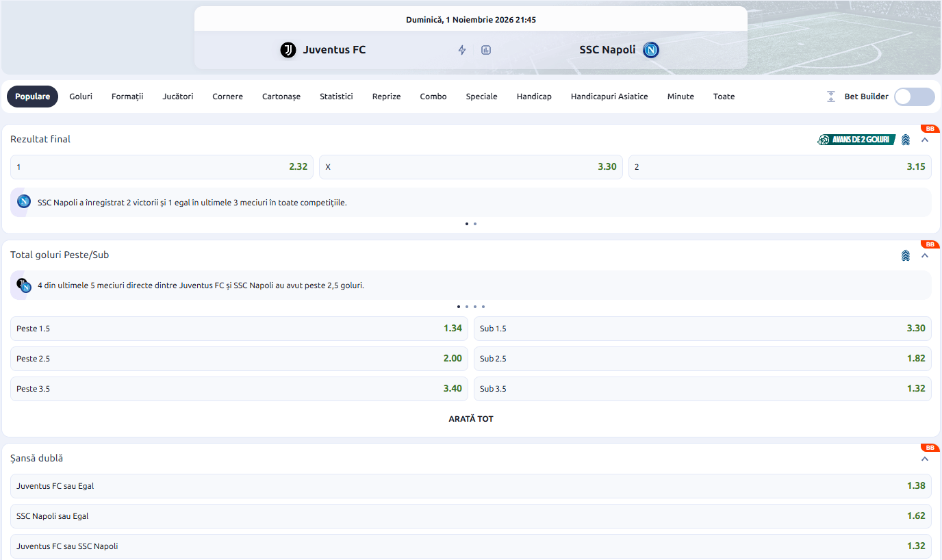Click the Bet Builder collapse icon
This screenshot has height=560, width=942.
click(x=831, y=97)
